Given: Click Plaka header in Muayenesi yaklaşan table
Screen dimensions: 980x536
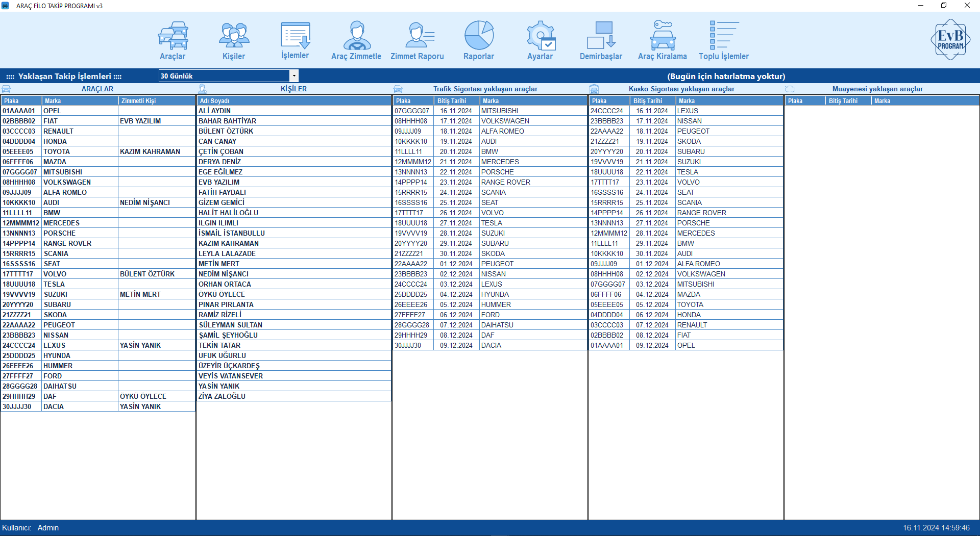Looking at the screenshot, I should pyautogui.click(x=804, y=101).
